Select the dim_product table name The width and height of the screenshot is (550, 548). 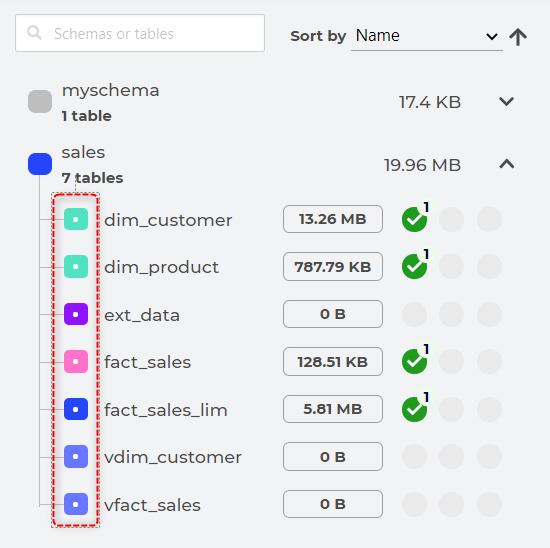(x=161, y=267)
